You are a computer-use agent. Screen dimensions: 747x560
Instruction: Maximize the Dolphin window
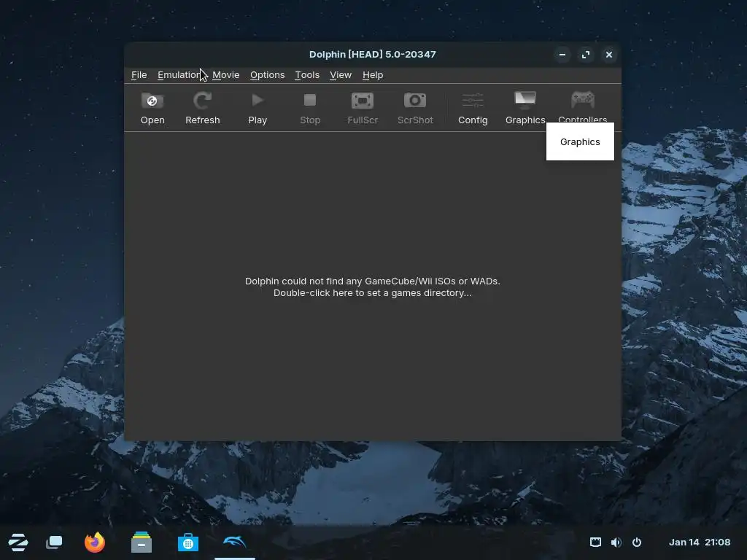586,55
